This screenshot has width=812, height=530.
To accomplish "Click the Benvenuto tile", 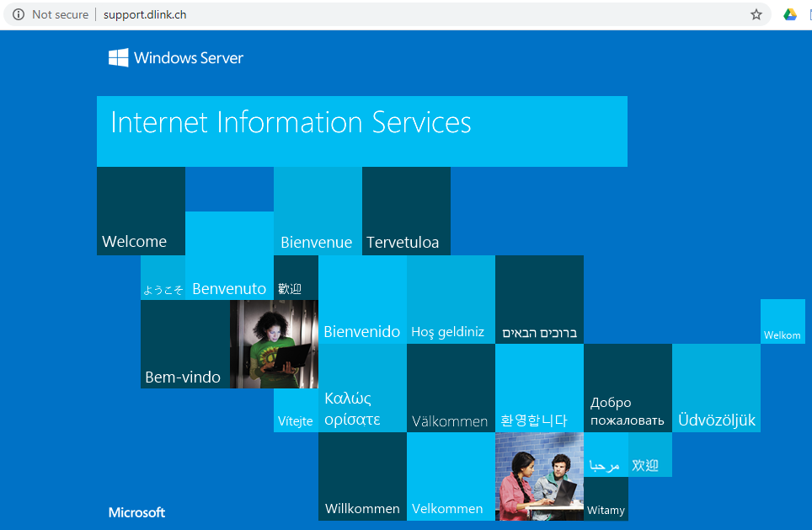I will (x=228, y=255).
